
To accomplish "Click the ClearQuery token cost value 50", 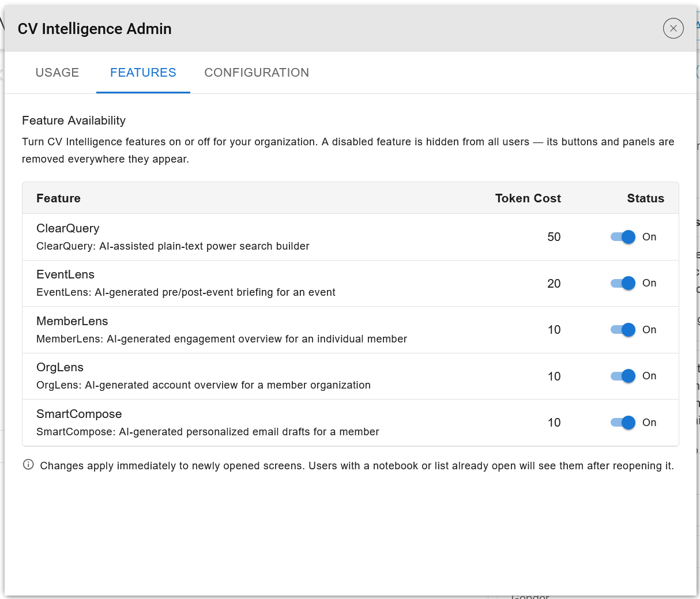I will pos(554,237).
